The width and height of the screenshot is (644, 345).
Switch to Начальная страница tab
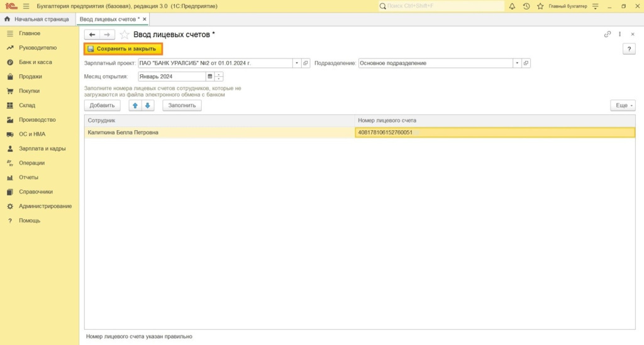37,19
